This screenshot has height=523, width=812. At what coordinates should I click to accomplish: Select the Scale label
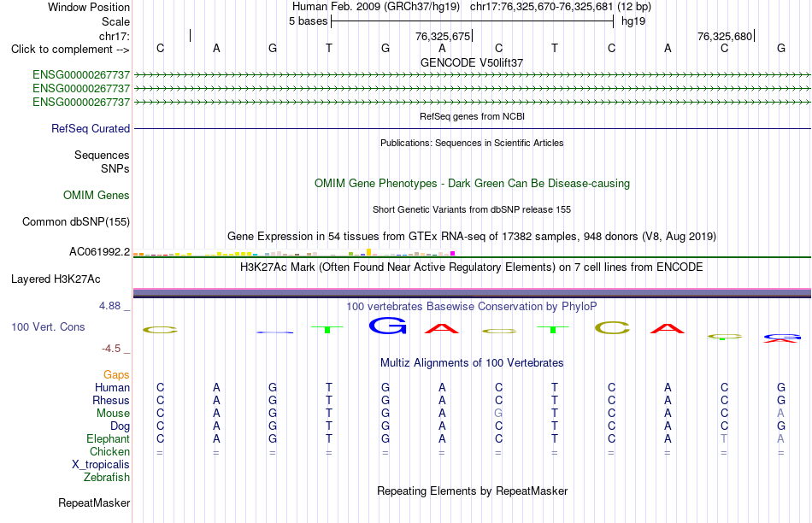click(x=116, y=21)
